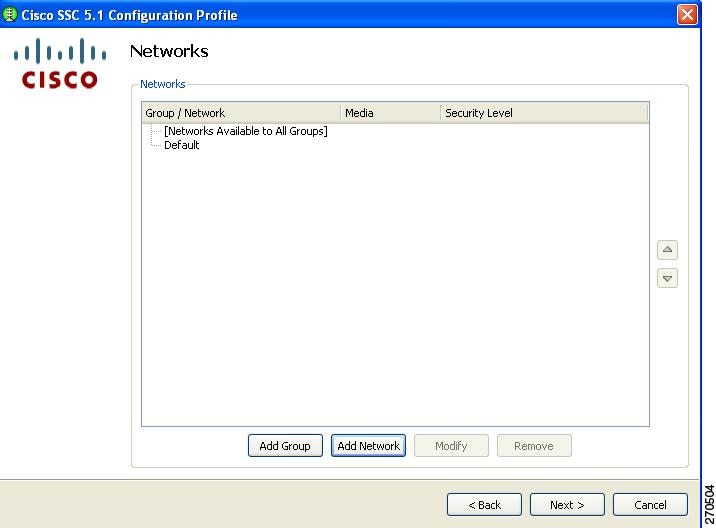Proceed with the Next button
Image resolution: width=716 pixels, height=528 pixels.
click(x=567, y=505)
